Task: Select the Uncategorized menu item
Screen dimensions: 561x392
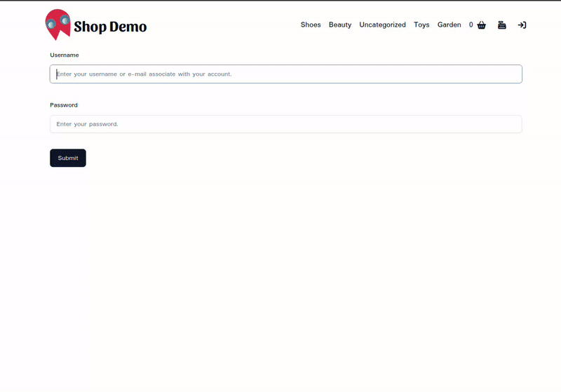Action: coord(382,25)
